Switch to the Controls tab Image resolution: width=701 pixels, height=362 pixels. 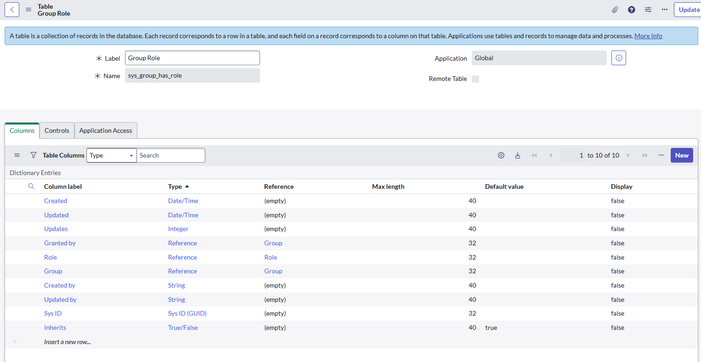[x=57, y=130]
